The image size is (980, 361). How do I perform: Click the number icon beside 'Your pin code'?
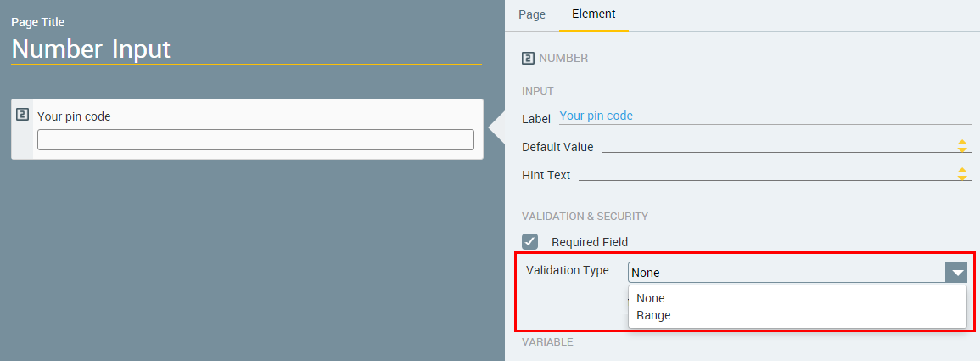coord(23,115)
